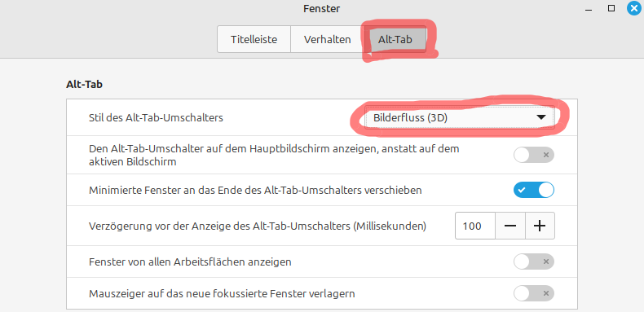Enable Mauszeiger auf das neue fokussierte Fenster verlagern
Screen dimensions: 644x312
point(533,293)
